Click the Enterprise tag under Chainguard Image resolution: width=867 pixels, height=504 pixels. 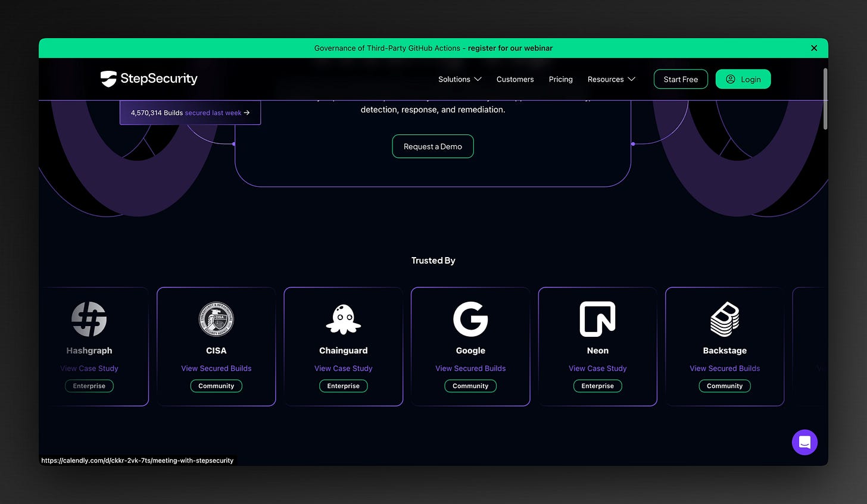point(344,386)
